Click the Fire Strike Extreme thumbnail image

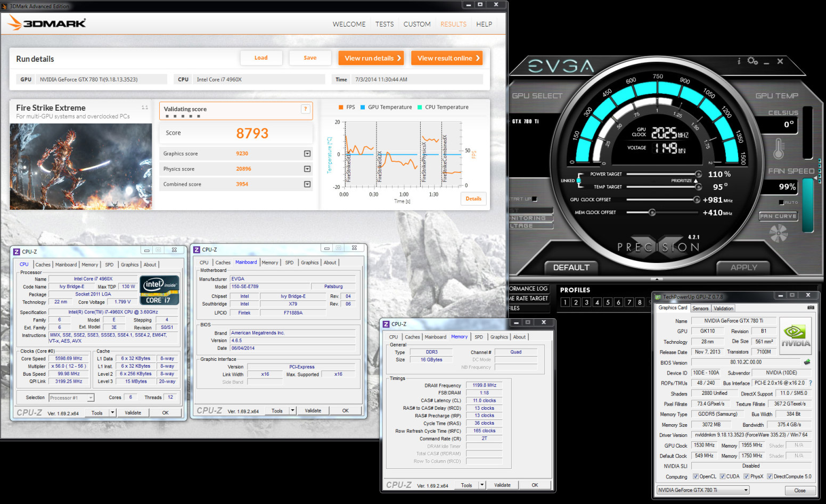coord(81,167)
